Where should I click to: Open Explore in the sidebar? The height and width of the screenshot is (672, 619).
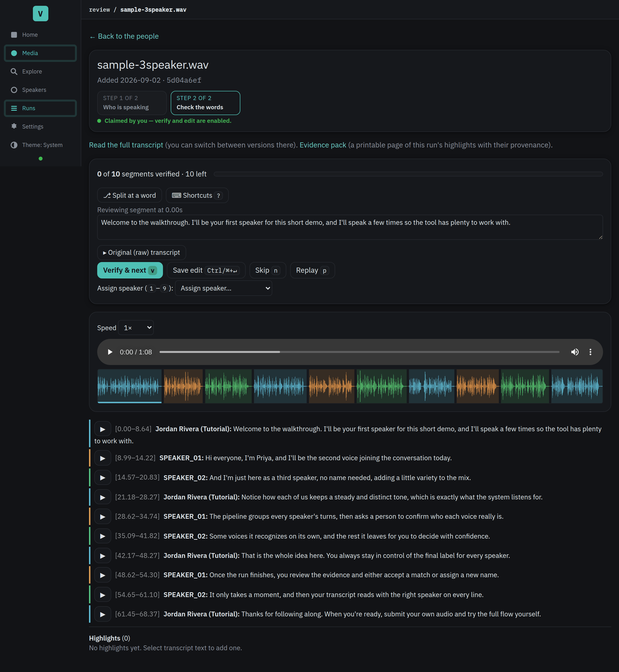41,72
